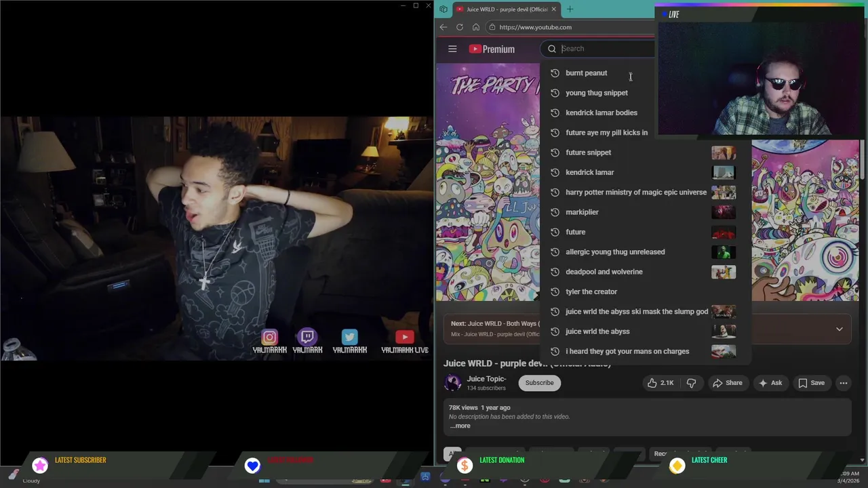
Task: Open the YouTube Premium logo home link
Action: click(492, 49)
